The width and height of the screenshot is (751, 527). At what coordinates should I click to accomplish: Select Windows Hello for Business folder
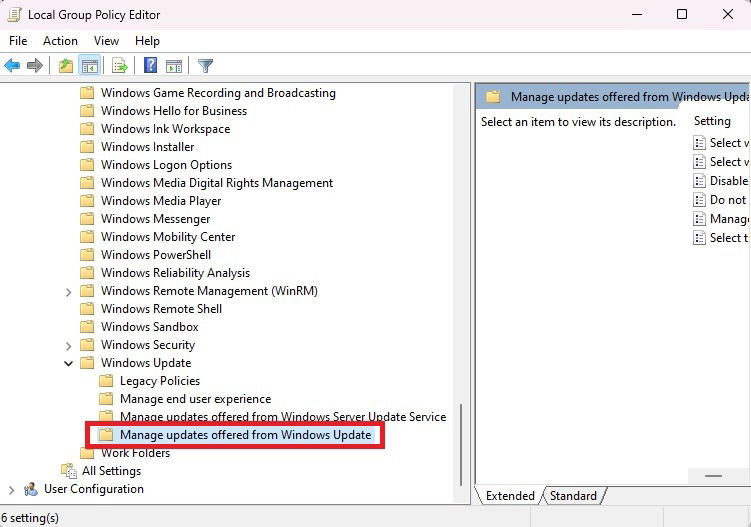coord(174,111)
